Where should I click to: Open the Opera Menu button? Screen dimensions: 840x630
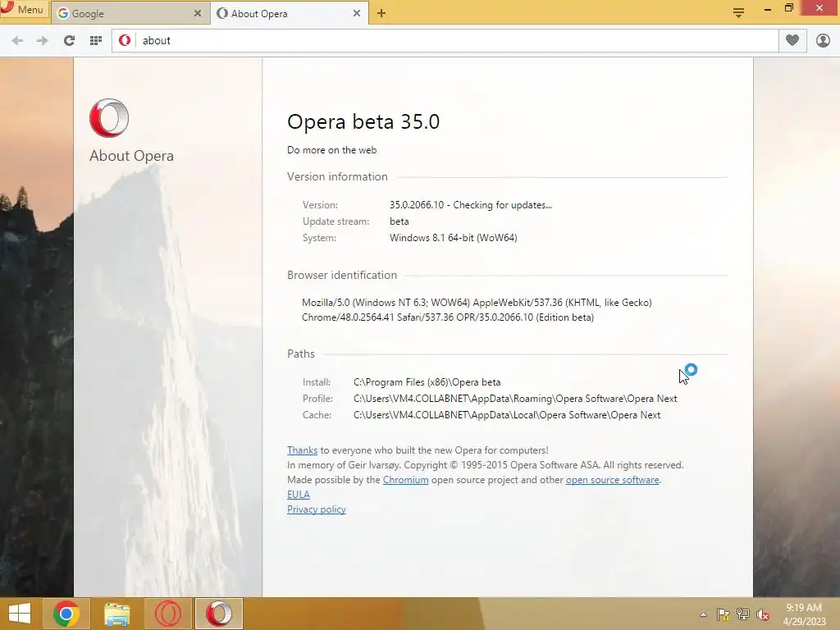coord(24,9)
